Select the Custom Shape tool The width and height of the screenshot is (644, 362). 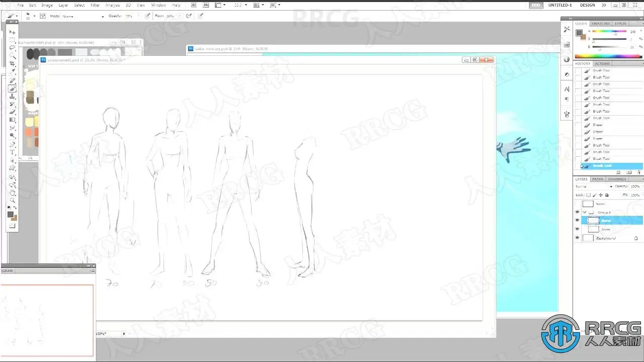(13, 168)
